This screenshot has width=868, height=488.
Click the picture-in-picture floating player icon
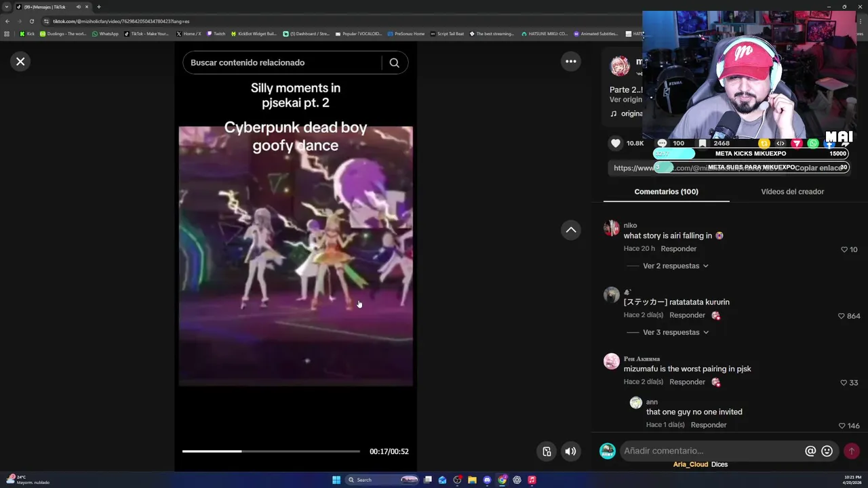coord(547,451)
